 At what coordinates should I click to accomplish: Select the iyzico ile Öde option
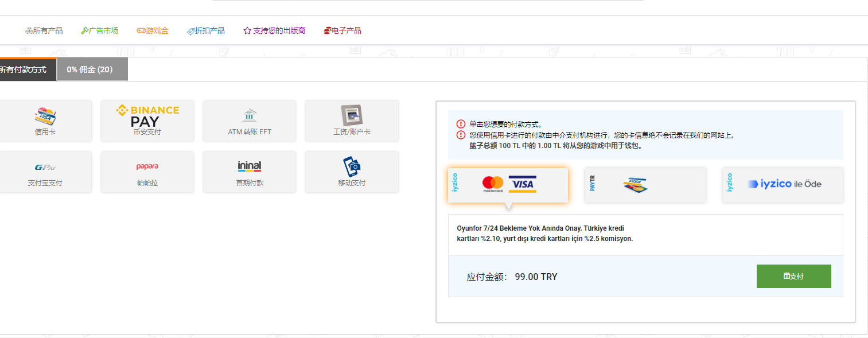783,185
